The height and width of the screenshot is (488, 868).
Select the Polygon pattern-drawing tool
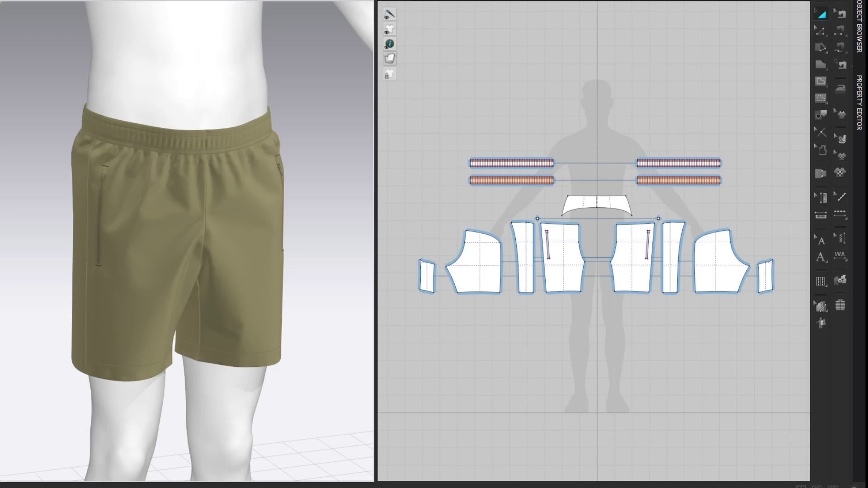coord(821,65)
